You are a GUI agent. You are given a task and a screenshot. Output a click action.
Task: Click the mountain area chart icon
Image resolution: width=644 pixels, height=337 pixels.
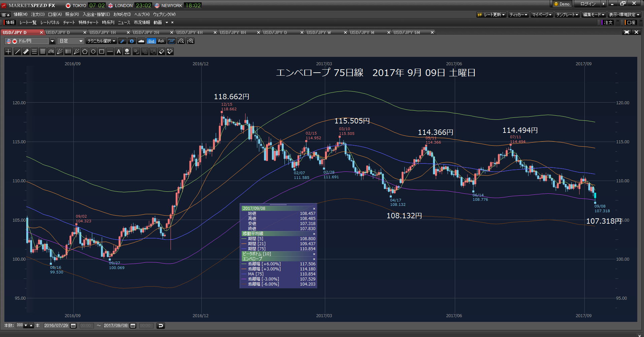click(x=141, y=41)
